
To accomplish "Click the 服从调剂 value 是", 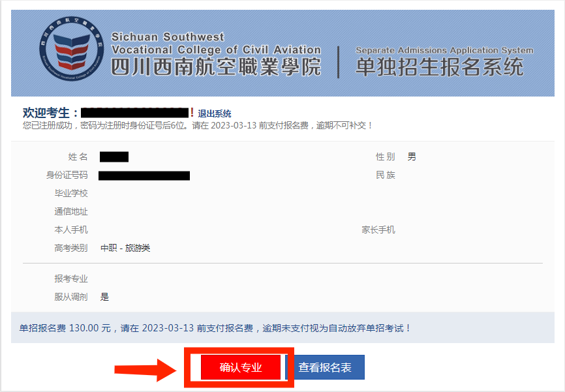I will point(104,297).
